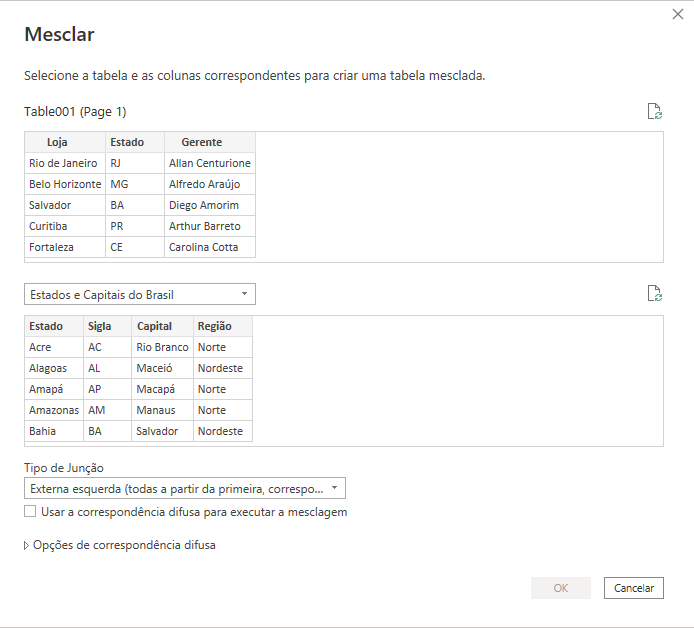Close the Mesclar dialog with the X
Screen dimensions: 694x628
pyautogui.click(x=678, y=14)
